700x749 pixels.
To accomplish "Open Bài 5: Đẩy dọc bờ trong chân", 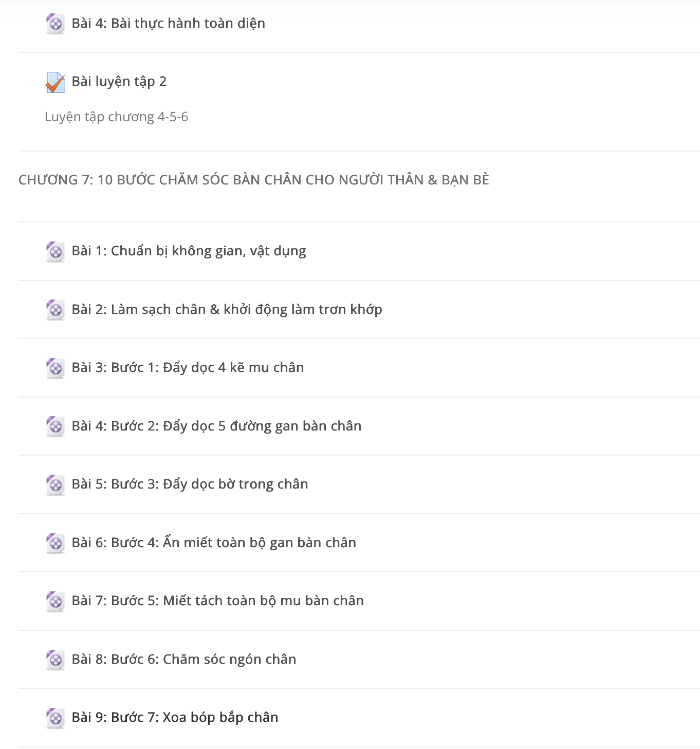I will pos(190,484).
